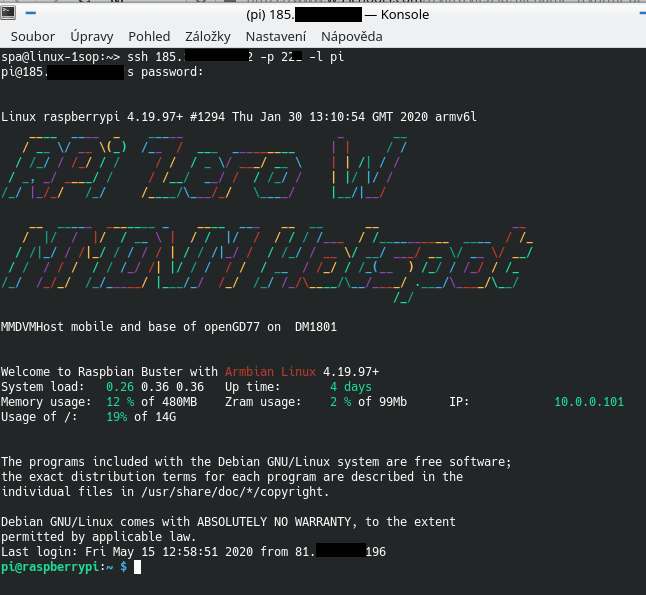This screenshot has width=646, height=595.
Task: Click the Konsole terminal window icon
Action: click(x=8, y=13)
